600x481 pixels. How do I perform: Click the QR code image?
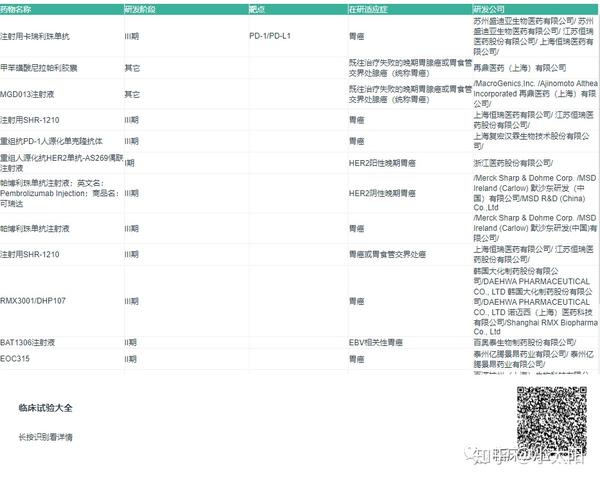pos(552,422)
